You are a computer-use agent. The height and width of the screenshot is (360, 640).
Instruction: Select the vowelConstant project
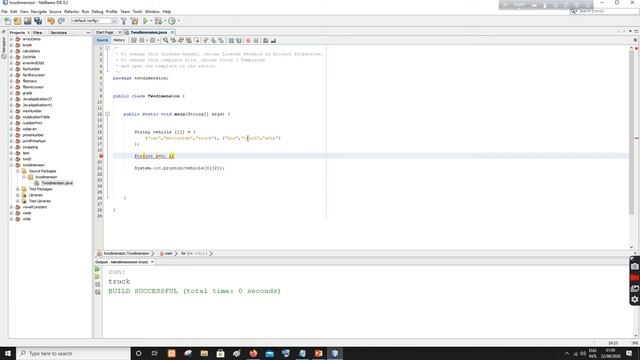point(35,207)
